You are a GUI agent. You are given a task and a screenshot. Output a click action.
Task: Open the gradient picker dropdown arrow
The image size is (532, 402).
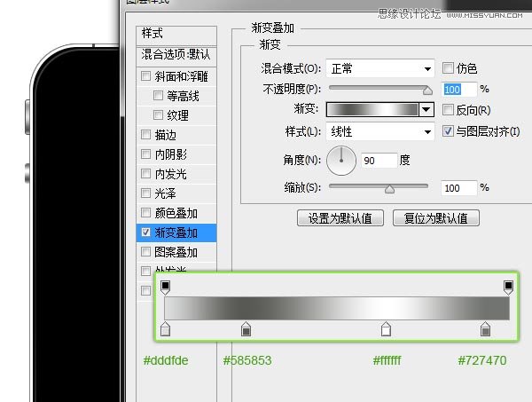coord(426,109)
